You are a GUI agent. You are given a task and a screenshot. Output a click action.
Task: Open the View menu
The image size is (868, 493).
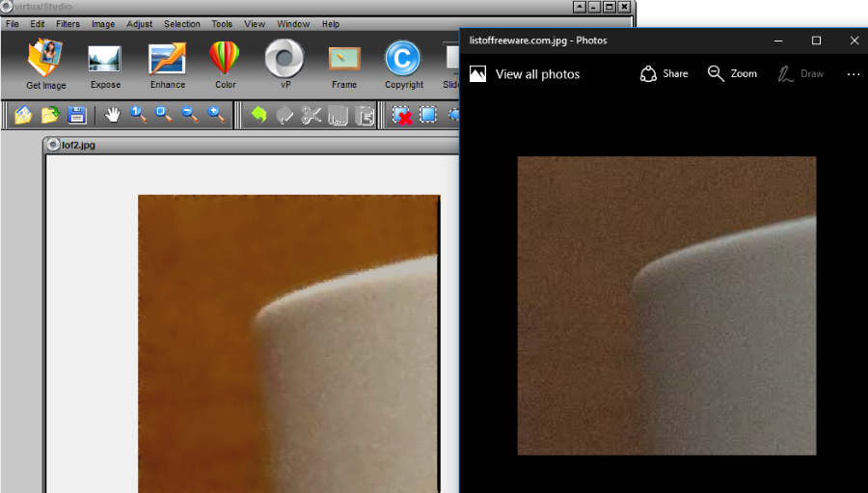click(x=255, y=24)
